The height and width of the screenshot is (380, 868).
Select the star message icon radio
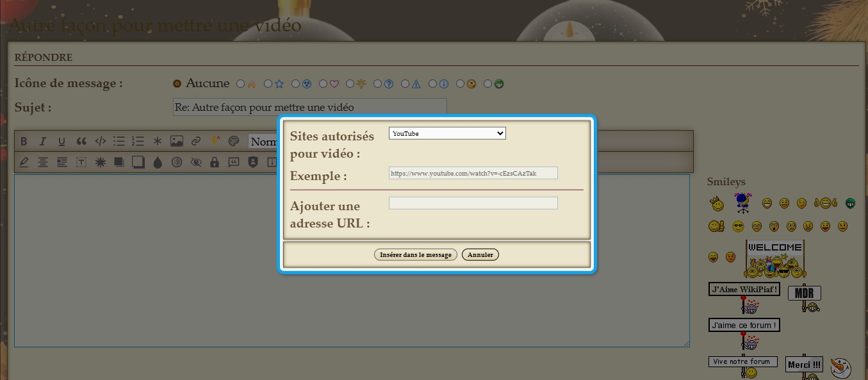pos(268,84)
